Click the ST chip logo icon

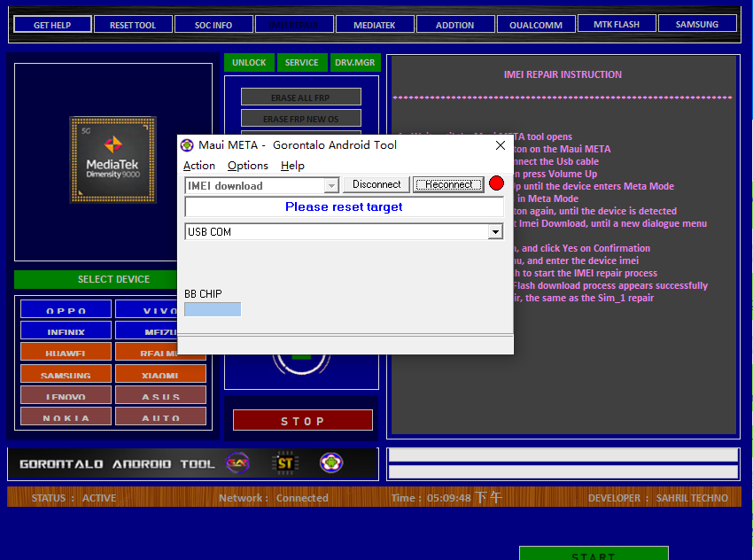(x=285, y=463)
